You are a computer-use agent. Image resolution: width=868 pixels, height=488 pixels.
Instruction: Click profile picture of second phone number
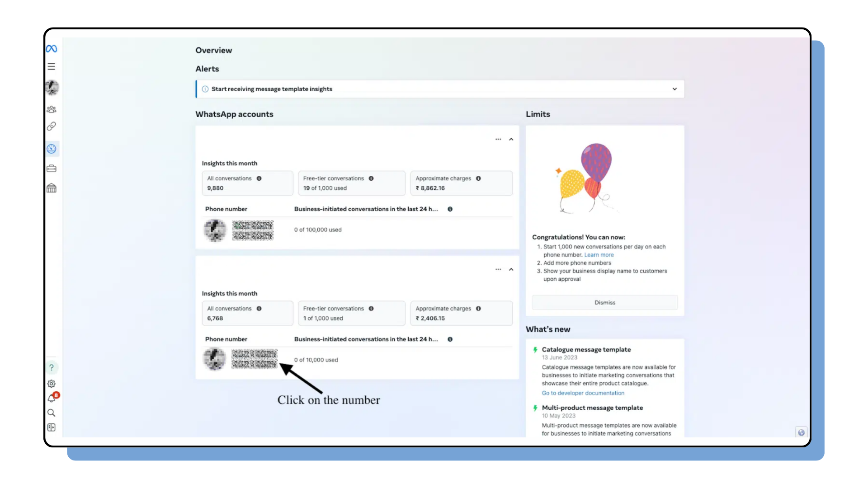(x=214, y=359)
